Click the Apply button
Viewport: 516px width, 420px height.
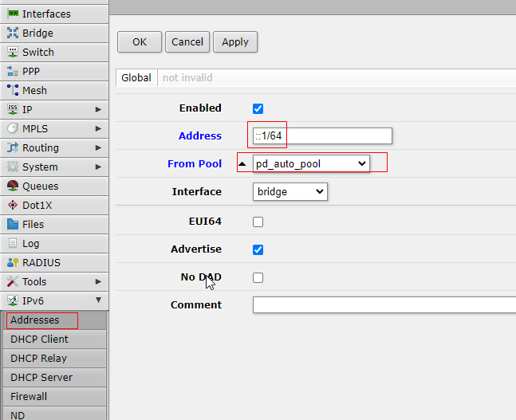[x=235, y=42]
